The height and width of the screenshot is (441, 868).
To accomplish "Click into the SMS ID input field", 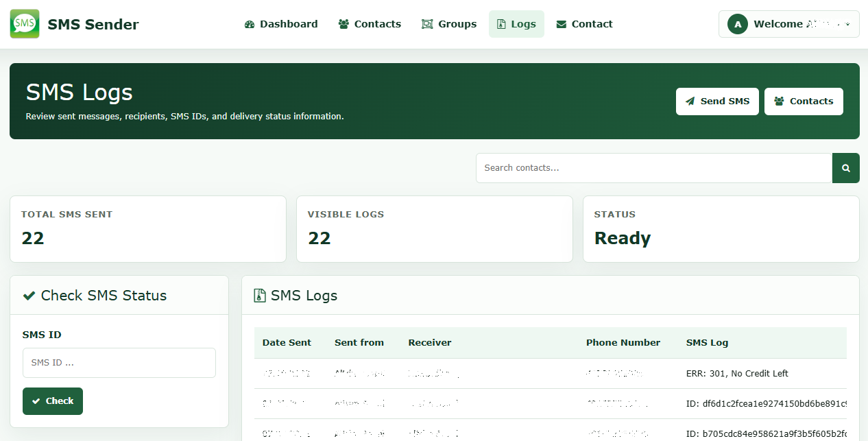I will tap(119, 363).
